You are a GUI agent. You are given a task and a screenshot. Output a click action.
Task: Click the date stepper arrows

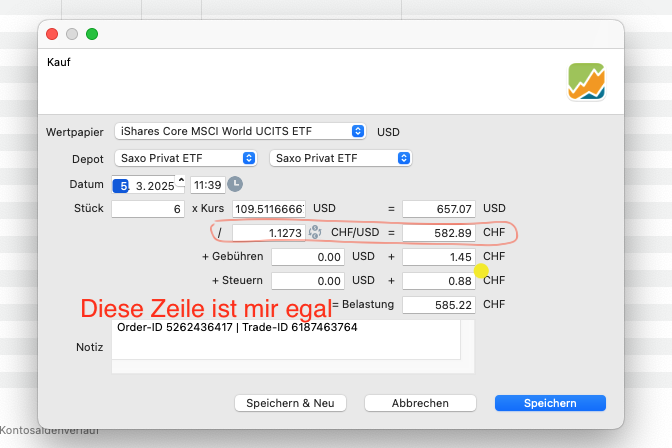pyautogui.click(x=181, y=184)
